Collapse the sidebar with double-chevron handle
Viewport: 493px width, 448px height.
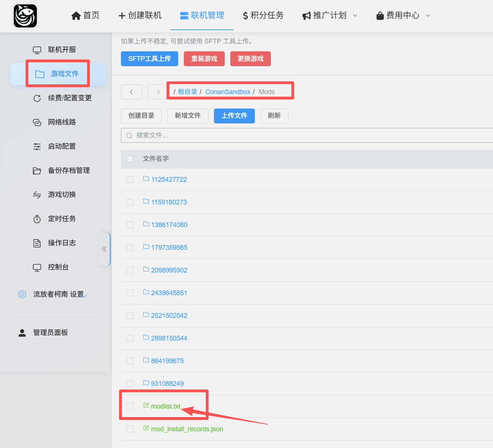(x=104, y=249)
